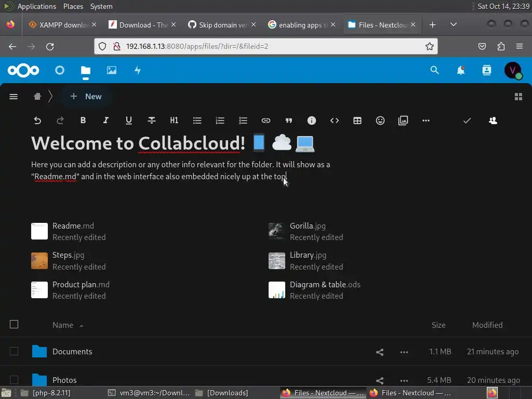
Task: Insert a table
Action: tap(357, 121)
